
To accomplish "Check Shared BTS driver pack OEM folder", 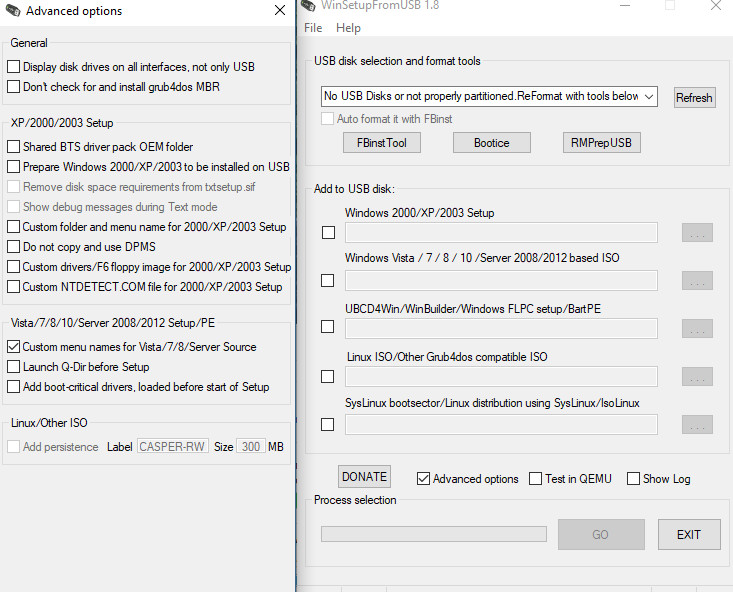I will (14, 147).
